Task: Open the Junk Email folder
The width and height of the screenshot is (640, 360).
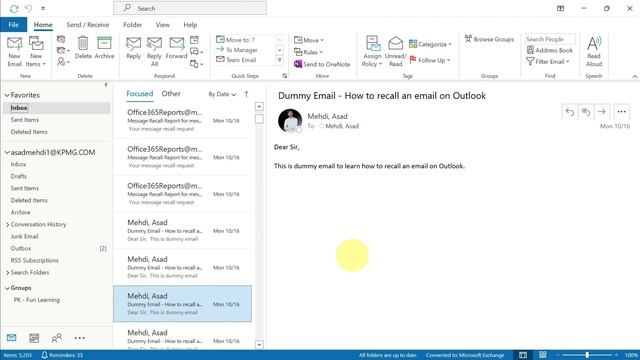Action: point(24,236)
